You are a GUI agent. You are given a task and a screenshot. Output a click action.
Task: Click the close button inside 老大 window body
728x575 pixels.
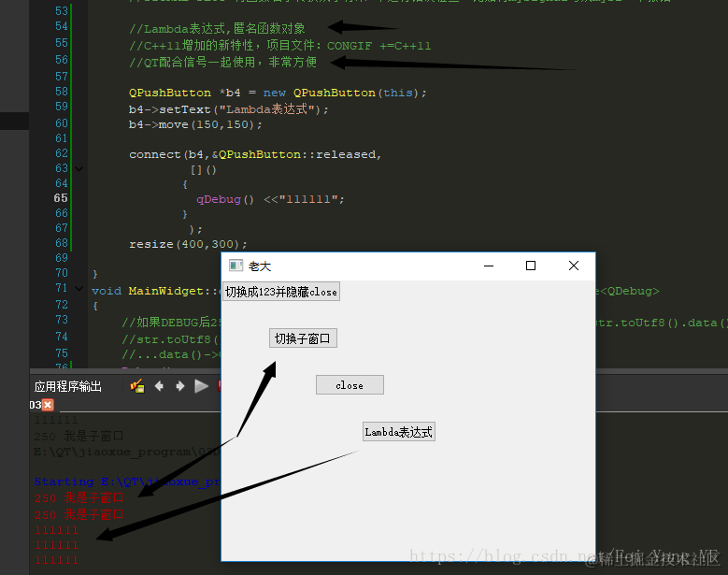pyautogui.click(x=350, y=385)
